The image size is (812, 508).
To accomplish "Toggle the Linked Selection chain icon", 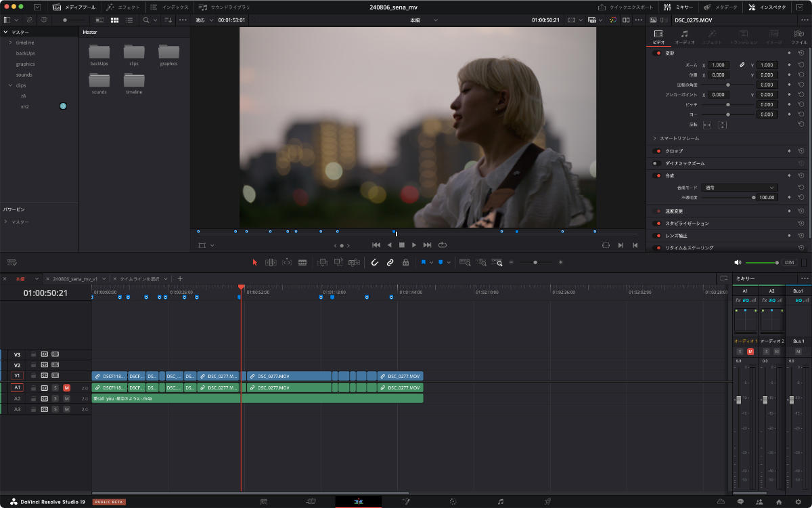I will 390,262.
